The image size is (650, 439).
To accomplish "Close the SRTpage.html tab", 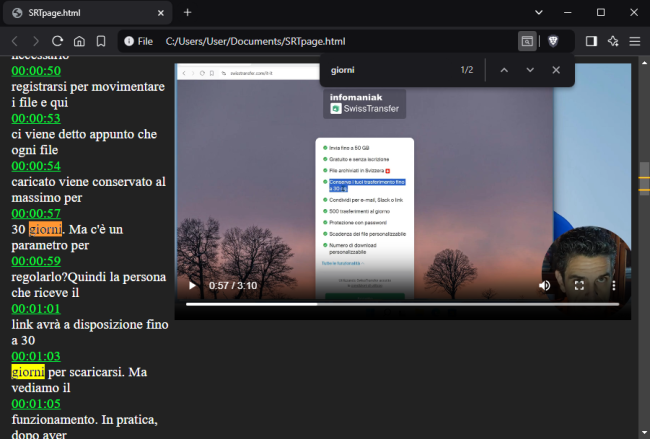I will [161, 13].
